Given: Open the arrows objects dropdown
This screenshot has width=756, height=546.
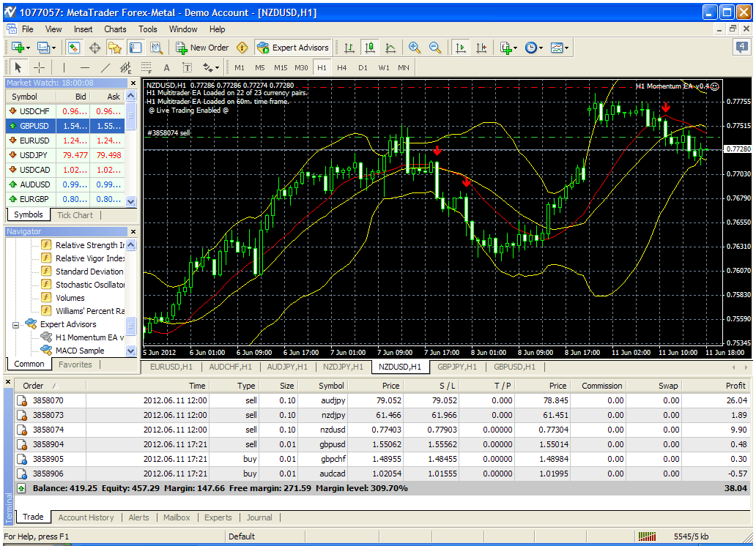Looking at the screenshot, I should pyautogui.click(x=211, y=67).
